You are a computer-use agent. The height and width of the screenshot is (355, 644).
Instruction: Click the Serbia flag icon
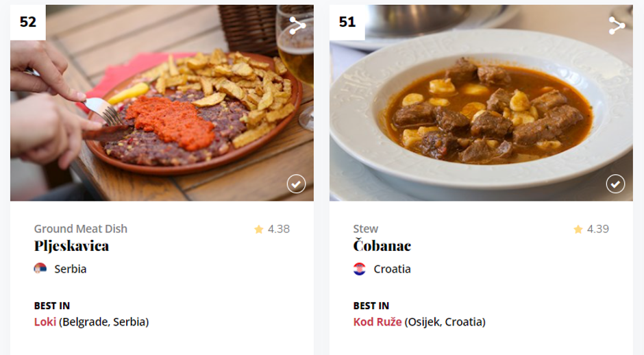pyautogui.click(x=40, y=269)
